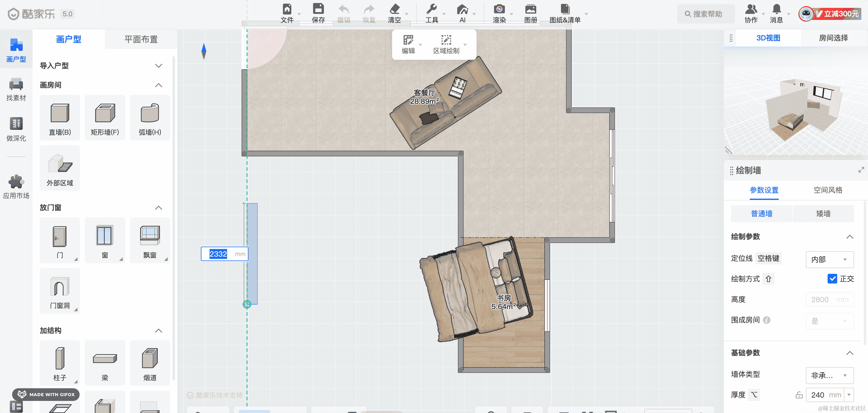Switch to the 房间选择 tab
This screenshot has height=413, width=868.
click(833, 38)
